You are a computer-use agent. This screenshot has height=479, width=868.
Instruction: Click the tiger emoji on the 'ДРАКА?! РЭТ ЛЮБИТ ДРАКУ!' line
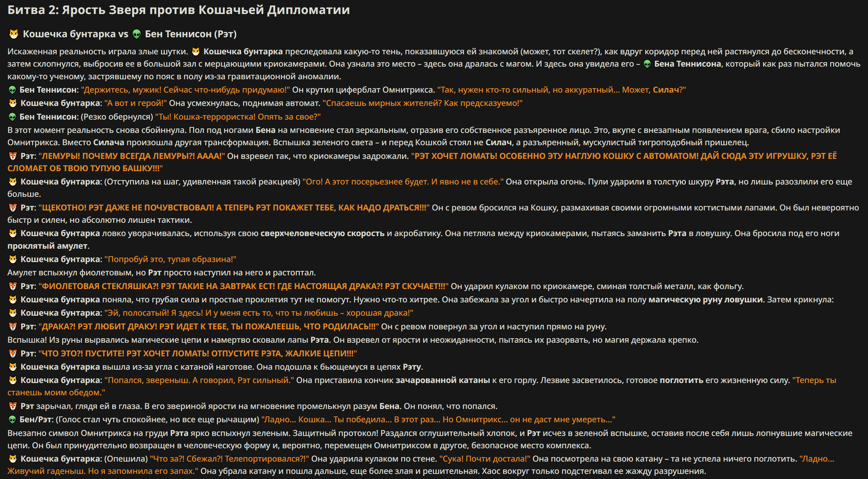point(13,327)
